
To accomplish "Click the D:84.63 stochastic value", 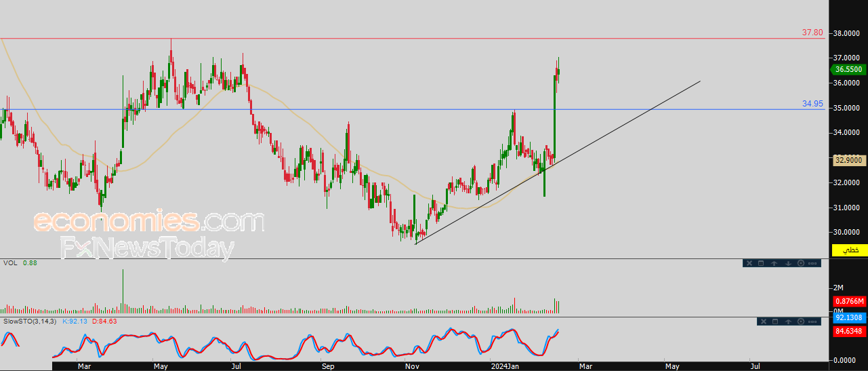I will pos(105,321).
